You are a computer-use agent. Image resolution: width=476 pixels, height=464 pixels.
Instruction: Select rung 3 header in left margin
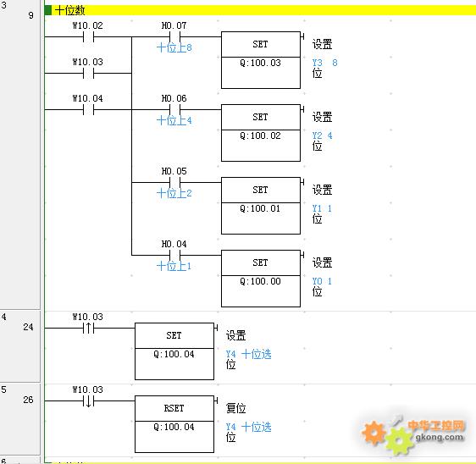coord(20,154)
